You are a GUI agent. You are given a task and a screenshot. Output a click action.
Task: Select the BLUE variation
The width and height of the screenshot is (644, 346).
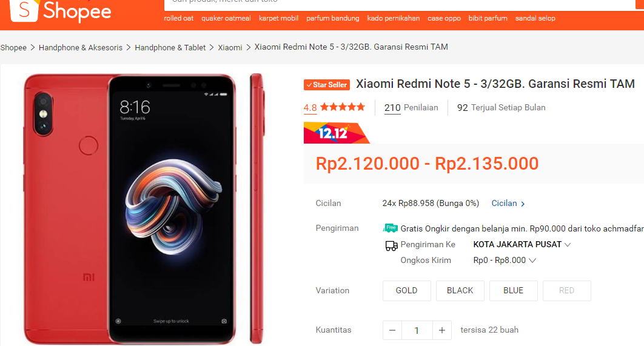(x=514, y=291)
